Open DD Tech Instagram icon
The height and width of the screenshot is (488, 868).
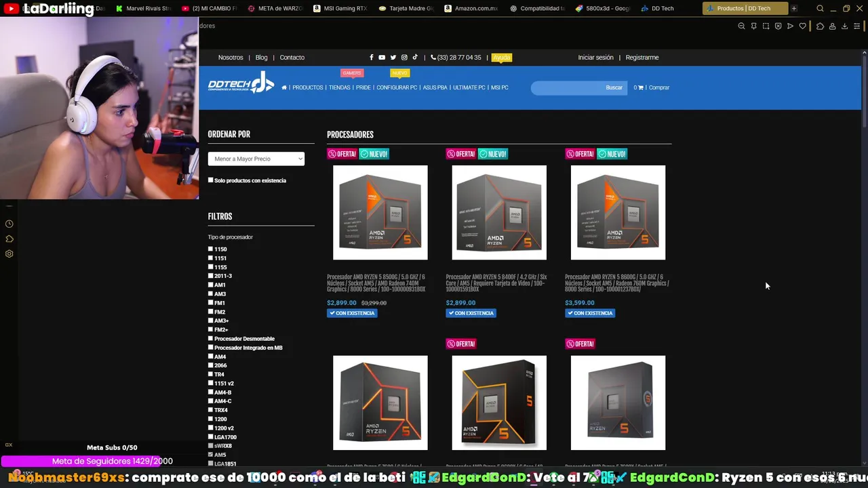[x=404, y=58]
